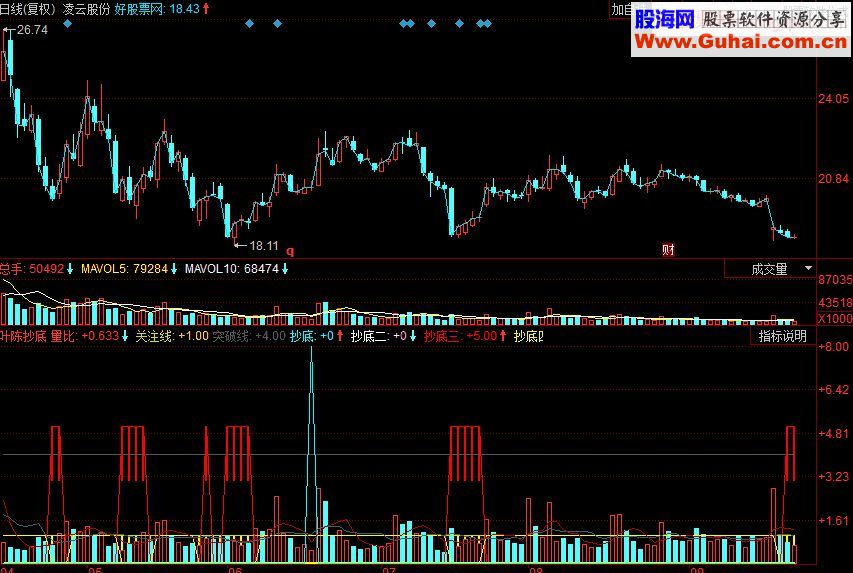853x573 pixels.
Task: Click the 24.05 price axis label
Action: (833, 99)
